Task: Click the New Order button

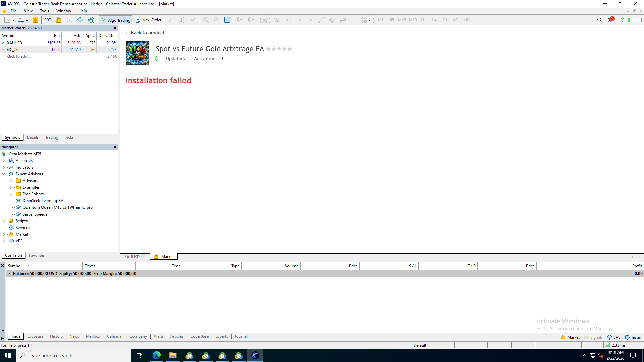Action: tap(149, 20)
